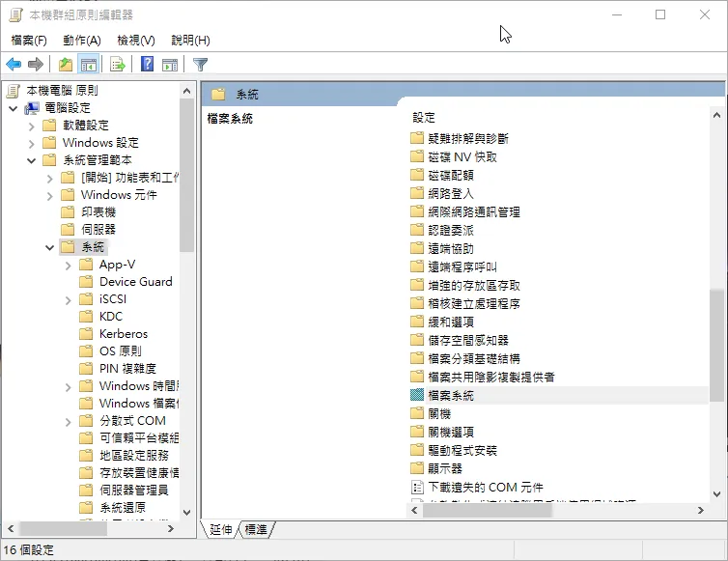This screenshot has width=728, height=561.
Task: Click the Back arrow toolbar icon
Action: (14, 64)
